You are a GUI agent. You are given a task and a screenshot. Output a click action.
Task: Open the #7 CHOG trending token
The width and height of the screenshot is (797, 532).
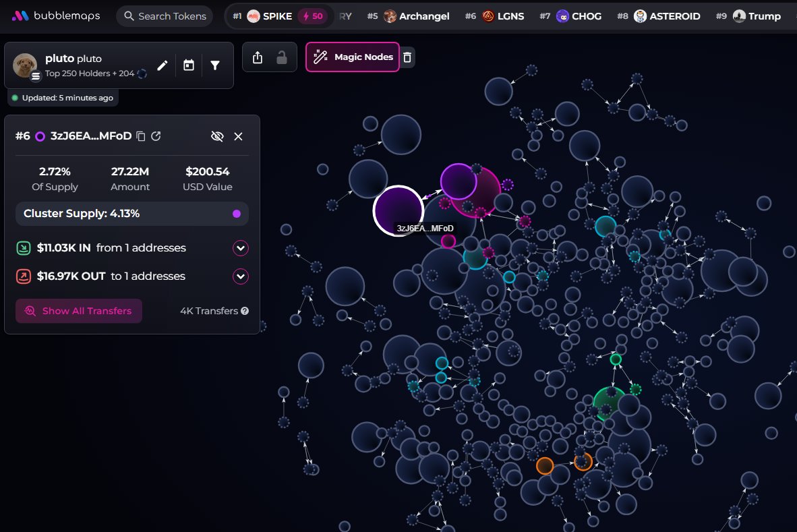pyautogui.click(x=570, y=16)
